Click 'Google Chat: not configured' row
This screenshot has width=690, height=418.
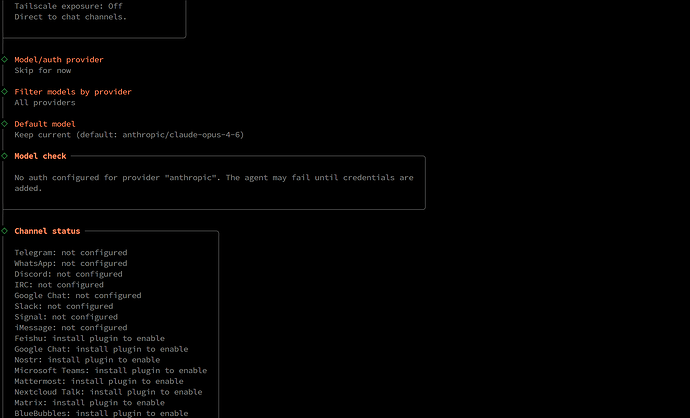point(78,296)
